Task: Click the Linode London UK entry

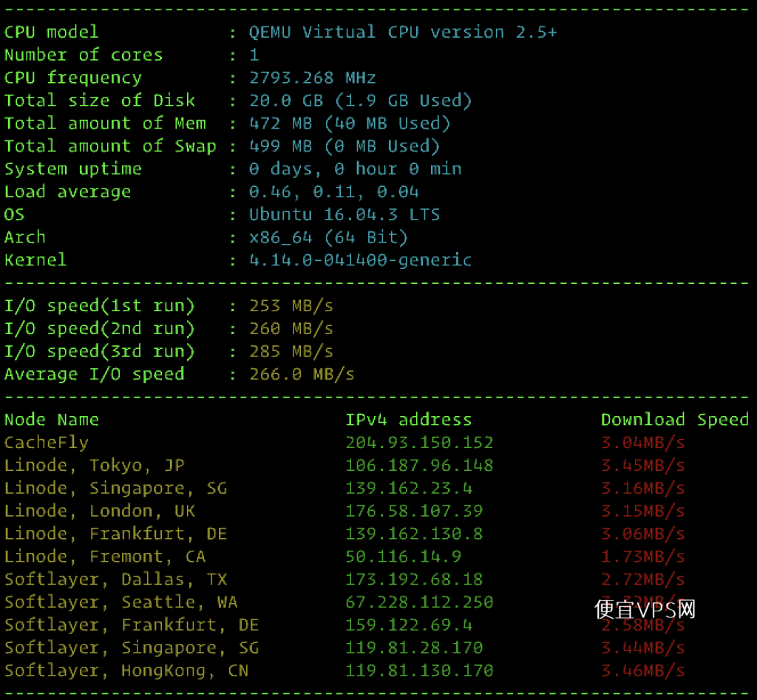Action: tap(100, 511)
